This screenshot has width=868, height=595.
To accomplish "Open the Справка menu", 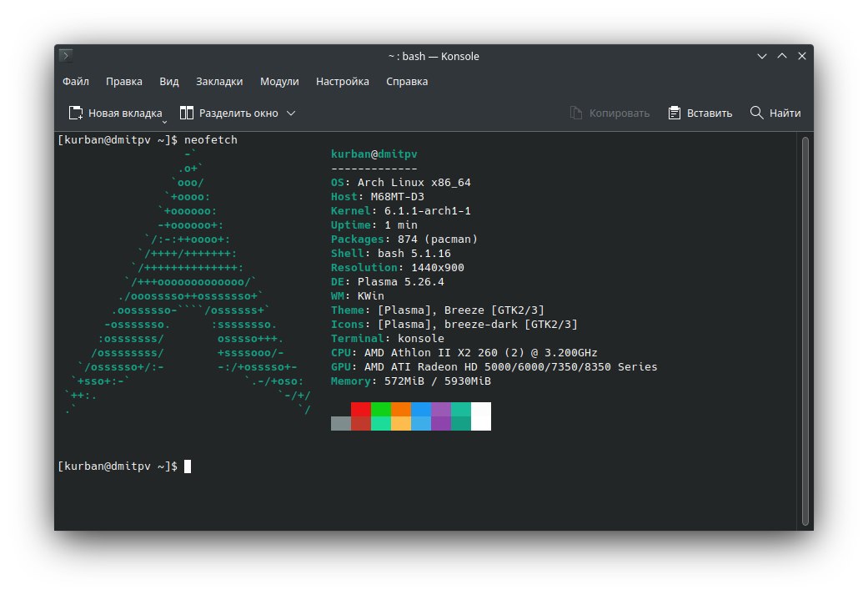I will 407,82.
